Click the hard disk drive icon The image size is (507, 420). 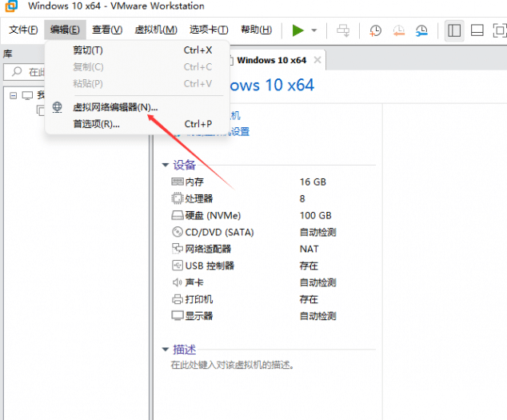coord(178,215)
